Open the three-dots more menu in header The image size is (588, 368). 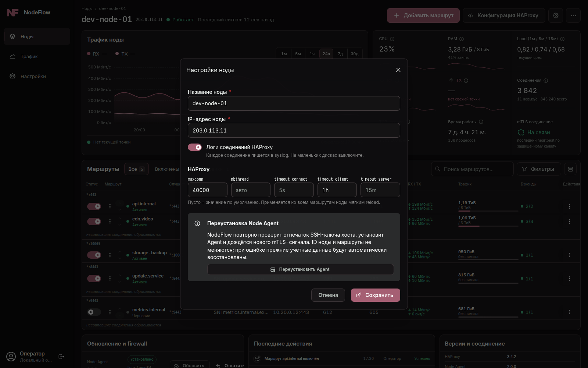click(x=573, y=15)
